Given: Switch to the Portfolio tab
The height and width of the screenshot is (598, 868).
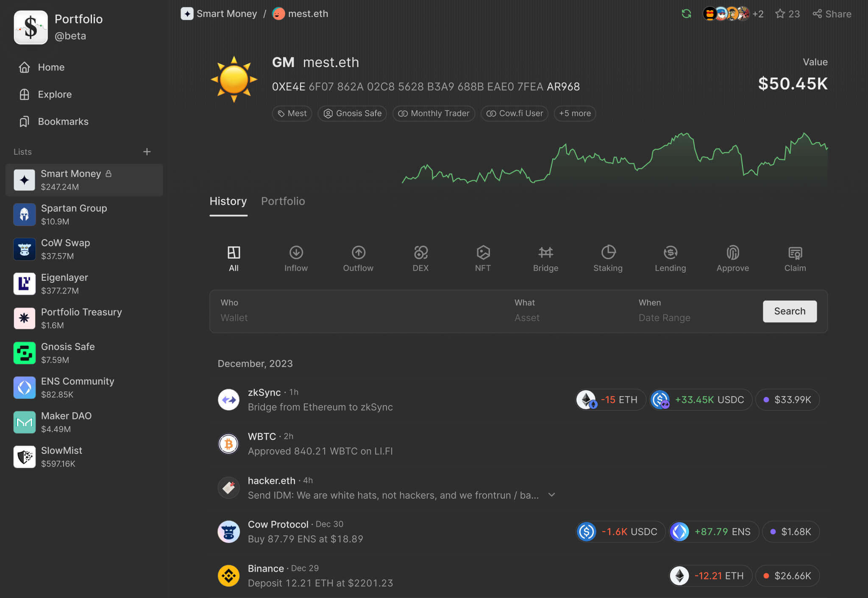Looking at the screenshot, I should (x=283, y=201).
